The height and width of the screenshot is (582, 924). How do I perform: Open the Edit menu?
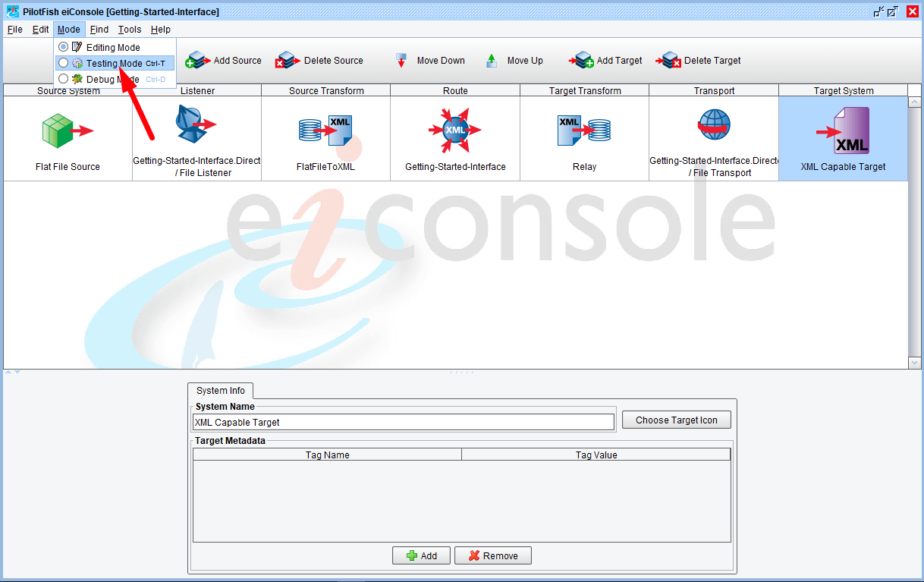(40, 30)
